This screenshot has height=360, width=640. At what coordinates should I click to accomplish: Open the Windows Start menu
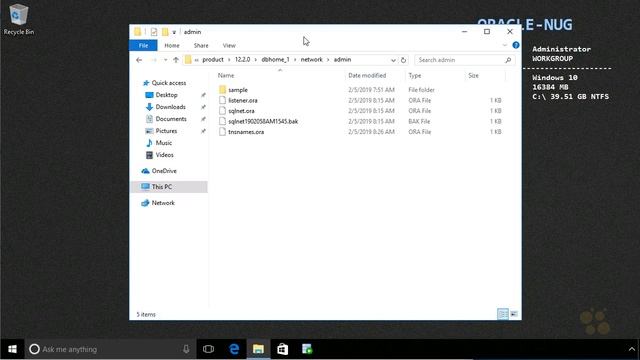click(12, 349)
